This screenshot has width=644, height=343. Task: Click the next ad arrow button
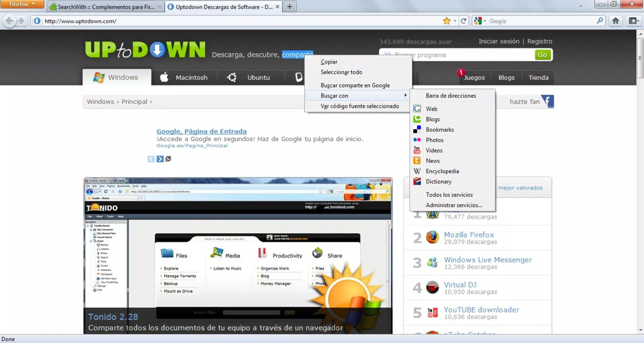(x=160, y=159)
